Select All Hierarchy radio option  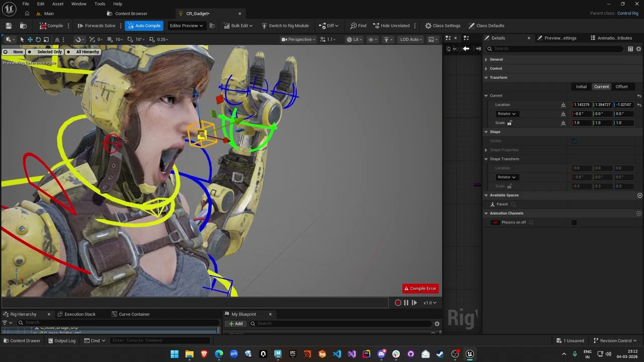point(83,52)
